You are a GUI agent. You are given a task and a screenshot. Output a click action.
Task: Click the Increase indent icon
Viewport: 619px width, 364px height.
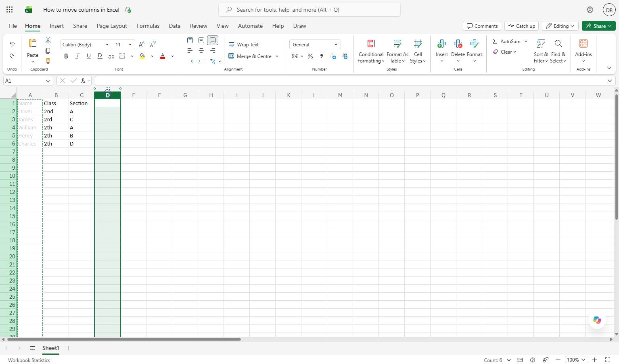[201, 61]
